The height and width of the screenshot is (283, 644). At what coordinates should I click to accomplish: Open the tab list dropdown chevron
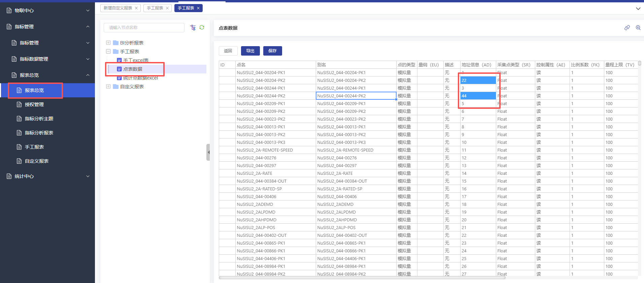pos(638,9)
